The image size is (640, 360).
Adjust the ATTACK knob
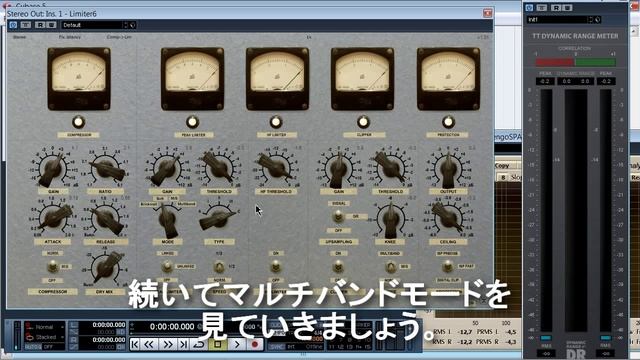pos(53,218)
